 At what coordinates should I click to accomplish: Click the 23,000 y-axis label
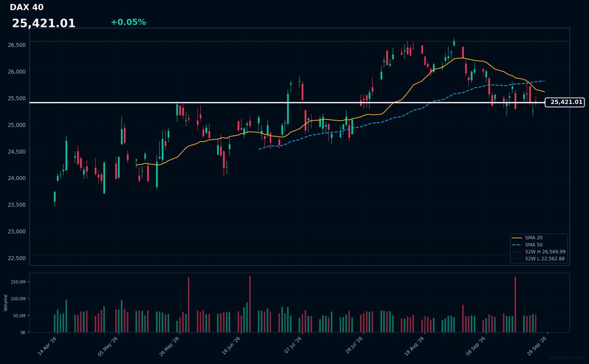click(17, 232)
